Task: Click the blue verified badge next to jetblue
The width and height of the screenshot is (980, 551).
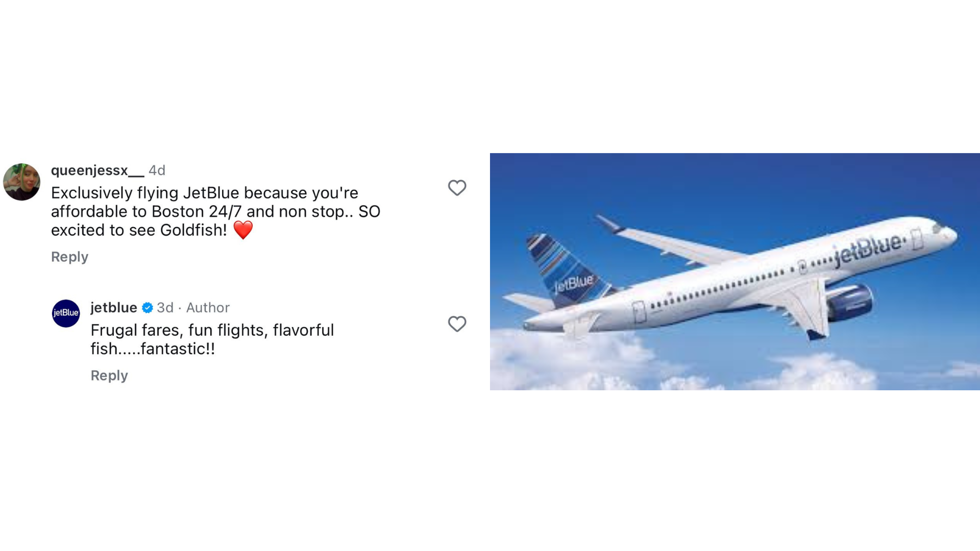Action: pyautogui.click(x=148, y=308)
